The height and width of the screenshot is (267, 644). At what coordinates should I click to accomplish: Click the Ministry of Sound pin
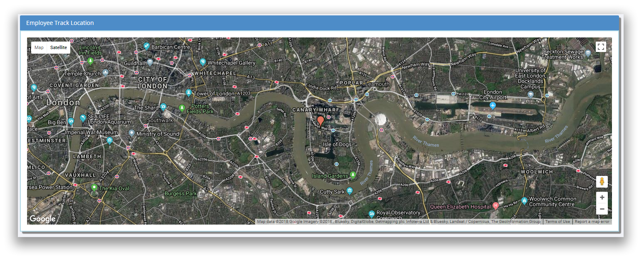click(x=131, y=133)
